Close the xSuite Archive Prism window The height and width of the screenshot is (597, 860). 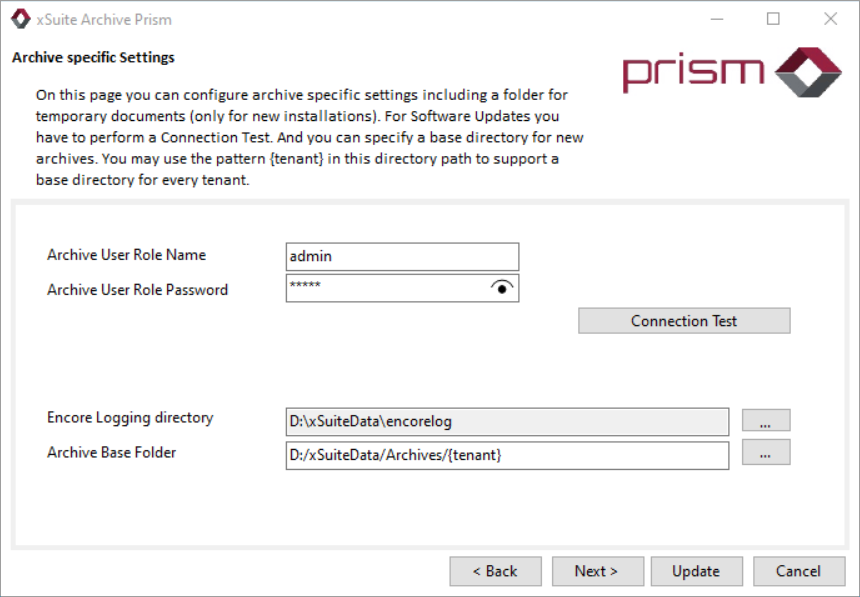(830, 19)
